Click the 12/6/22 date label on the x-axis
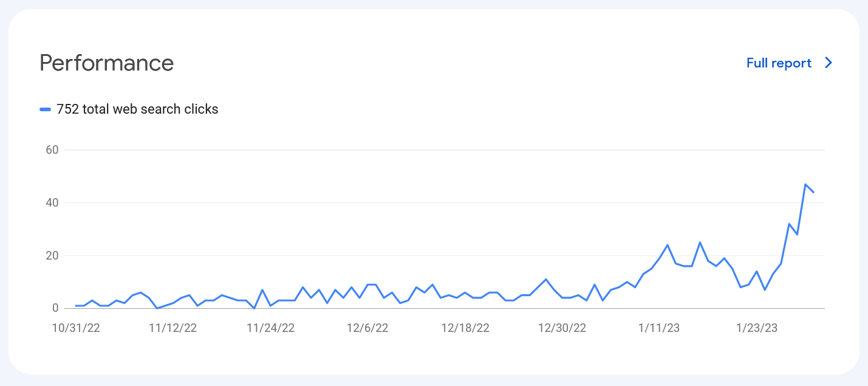Screen dimensions: 868x386 [x=367, y=328]
